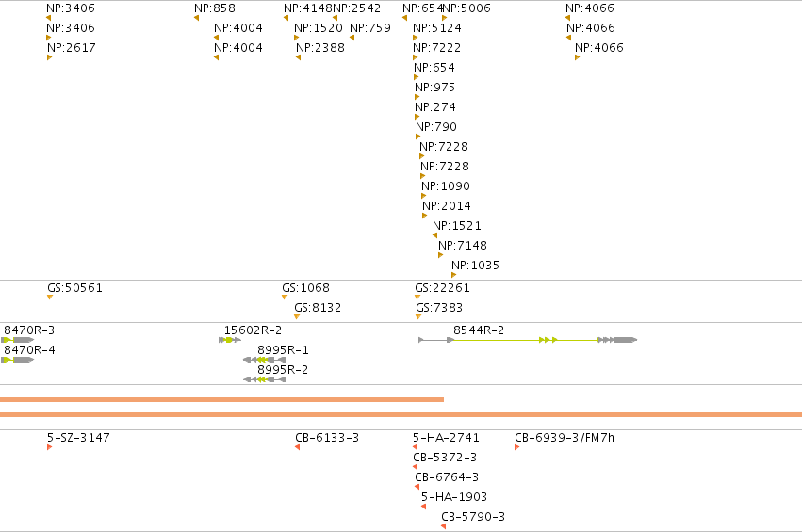Viewport: 802px width, 532px height.
Task: Open the 5-HA-1903 insertion label
Action: 454,497
